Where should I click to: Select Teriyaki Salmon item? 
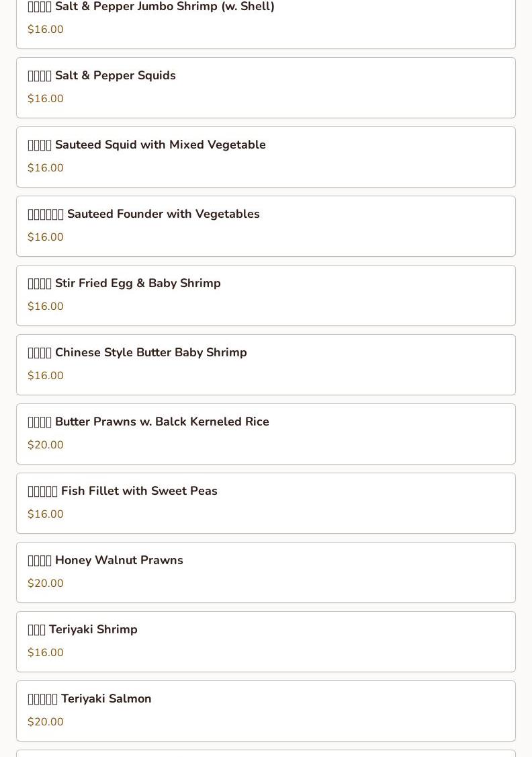(x=105, y=699)
